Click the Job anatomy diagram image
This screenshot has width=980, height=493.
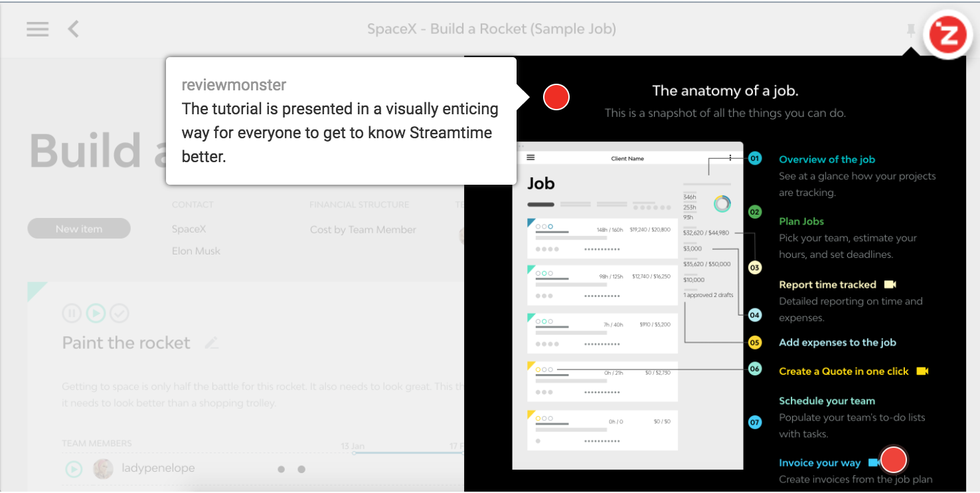click(x=627, y=306)
